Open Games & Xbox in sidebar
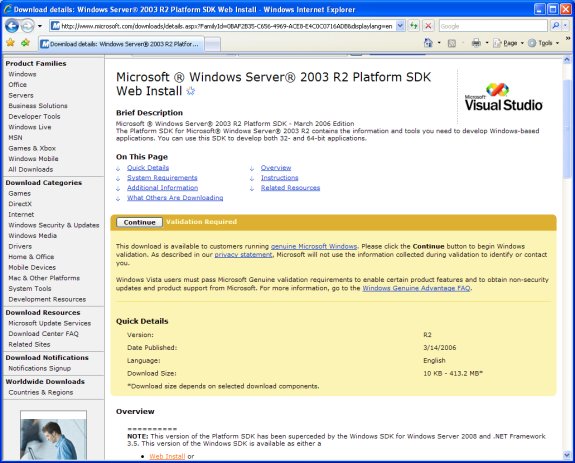Viewport: 575px width, 463px height. (32, 148)
